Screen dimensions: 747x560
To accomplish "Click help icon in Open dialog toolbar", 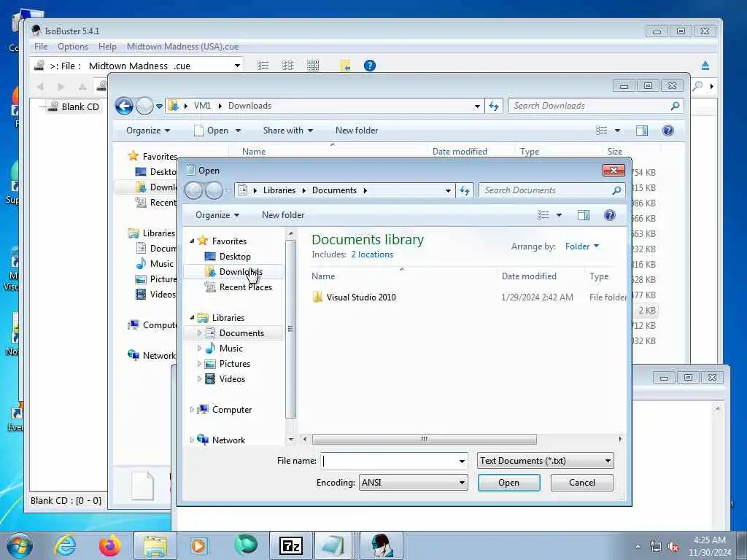I will pyautogui.click(x=609, y=215).
